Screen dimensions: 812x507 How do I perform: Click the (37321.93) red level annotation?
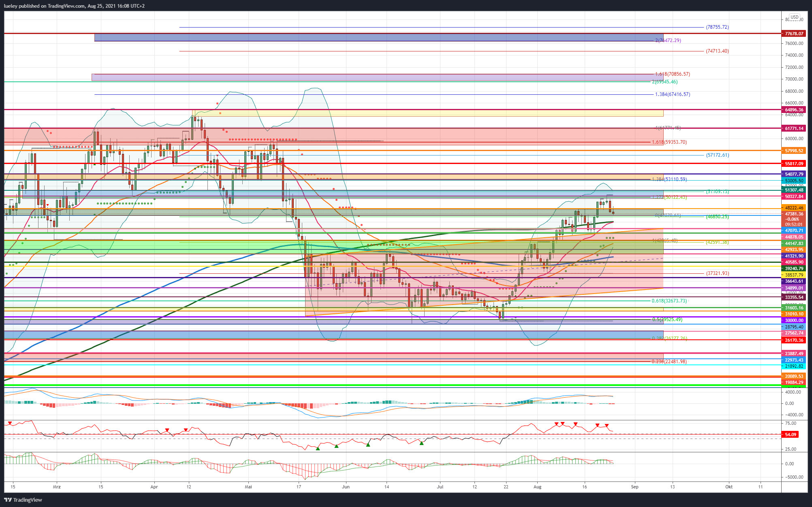click(717, 273)
